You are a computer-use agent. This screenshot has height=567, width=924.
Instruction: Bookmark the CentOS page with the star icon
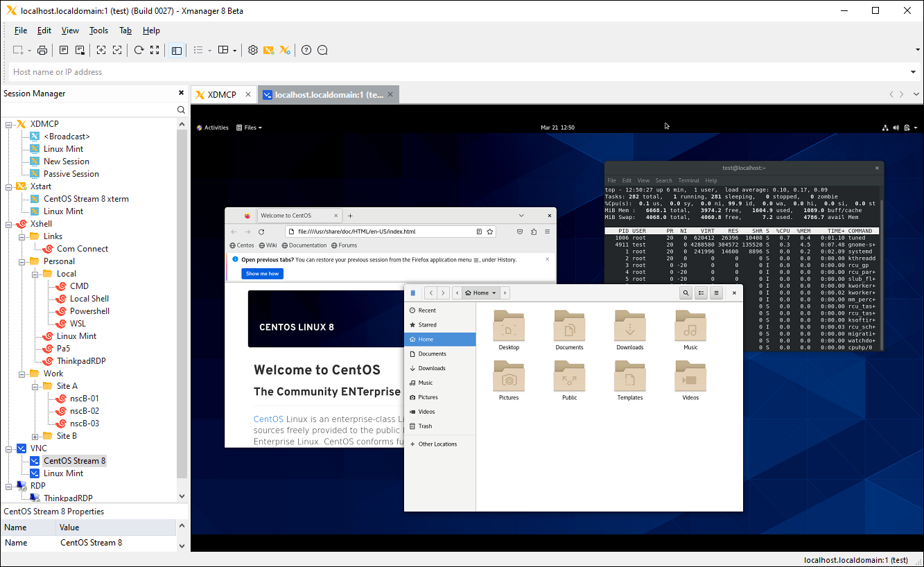[490, 232]
